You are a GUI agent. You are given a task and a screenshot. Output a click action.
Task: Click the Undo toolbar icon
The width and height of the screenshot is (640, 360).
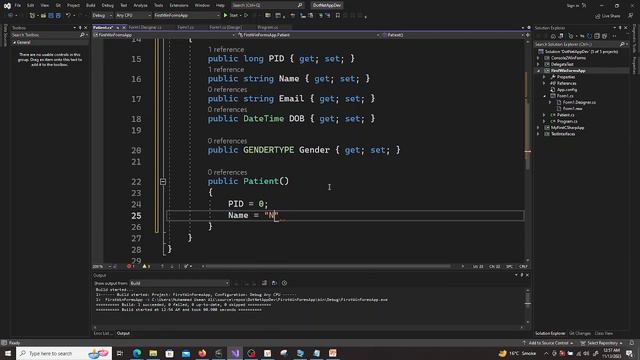click(68, 16)
